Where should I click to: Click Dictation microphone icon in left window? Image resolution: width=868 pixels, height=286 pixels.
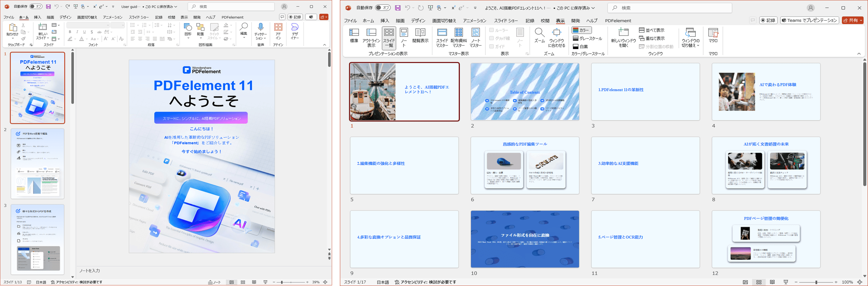pos(261,27)
